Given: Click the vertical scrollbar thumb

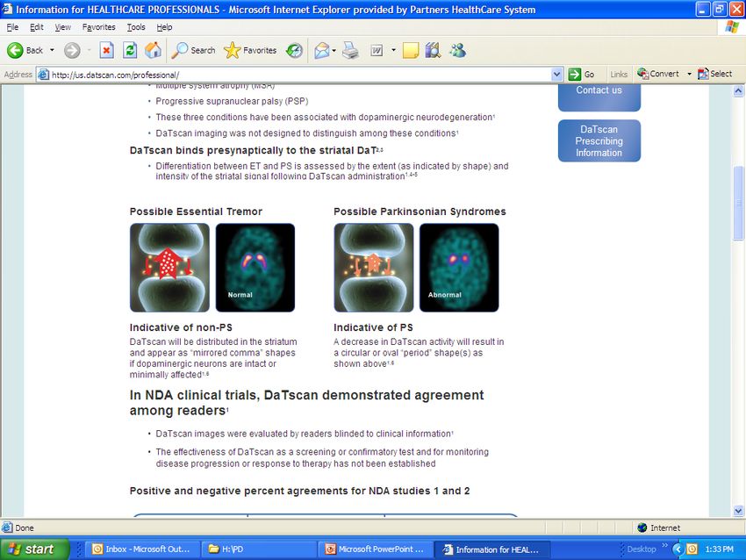Looking at the screenshot, I should coord(738,203).
